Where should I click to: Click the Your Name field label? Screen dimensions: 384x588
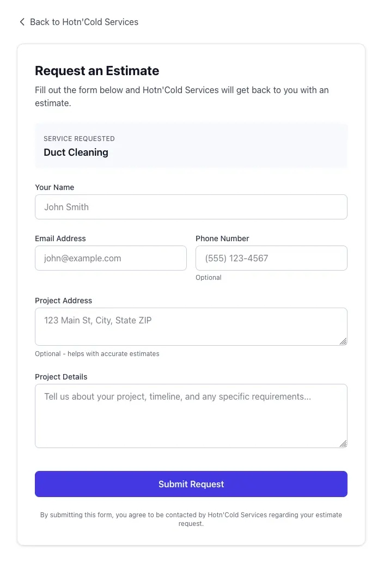(54, 187)
